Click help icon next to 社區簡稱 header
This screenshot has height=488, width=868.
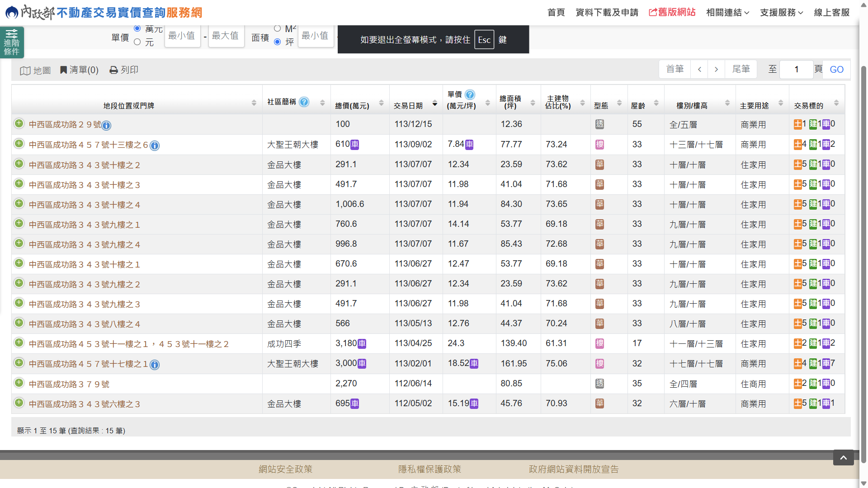click(x=304, y=102)
